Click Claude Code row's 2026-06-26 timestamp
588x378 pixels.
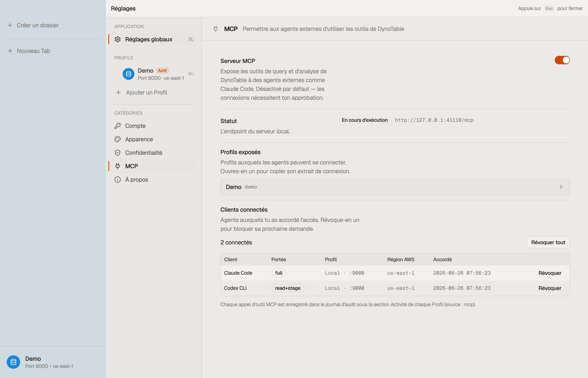click(x=462, y=273)
